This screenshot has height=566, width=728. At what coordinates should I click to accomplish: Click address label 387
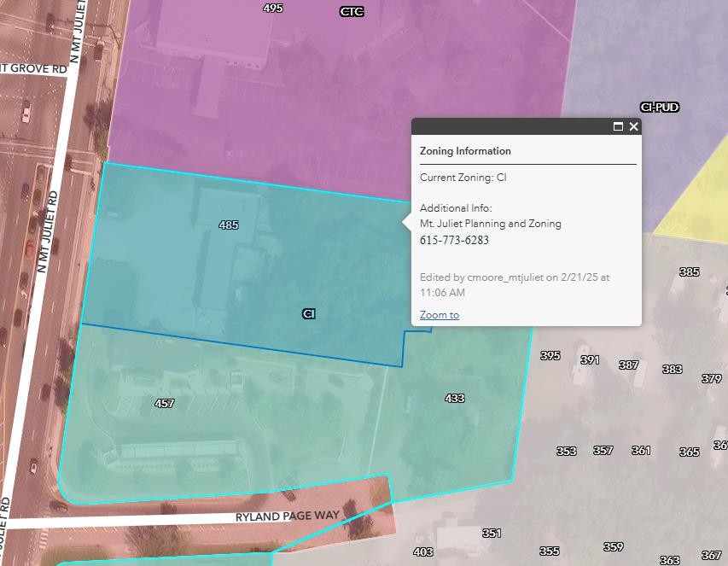click(x=629, y=365)
